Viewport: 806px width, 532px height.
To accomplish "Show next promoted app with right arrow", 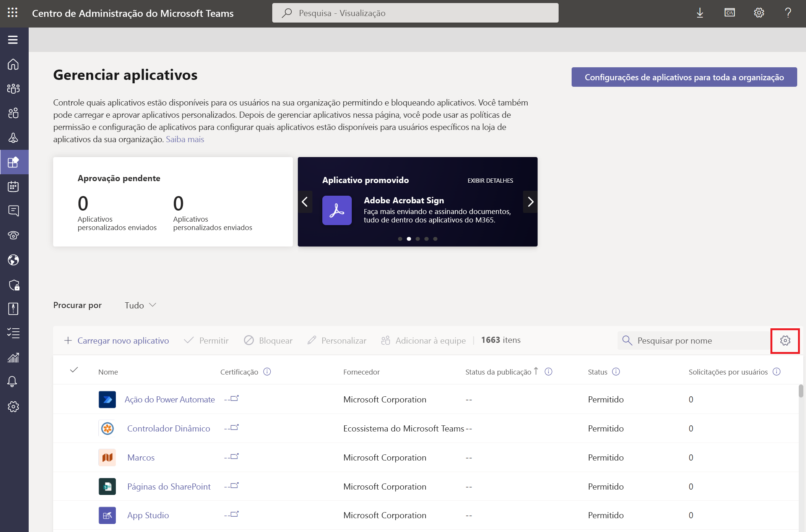I will (x=530, y=202).
